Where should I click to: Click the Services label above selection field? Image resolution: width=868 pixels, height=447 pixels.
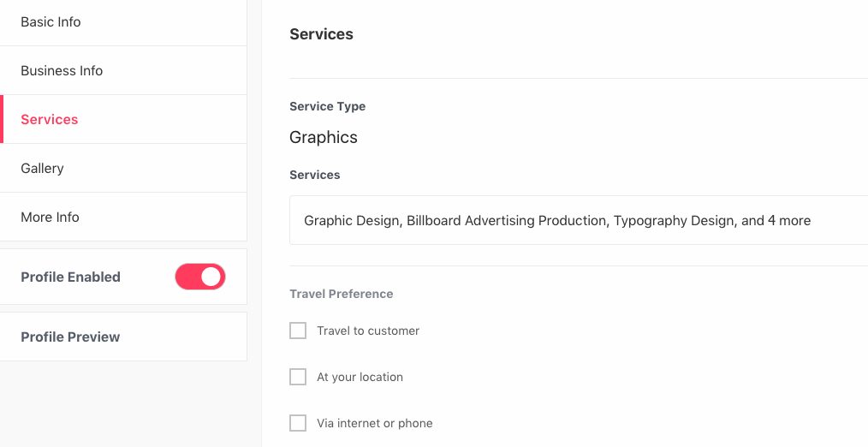pos(314,175)
